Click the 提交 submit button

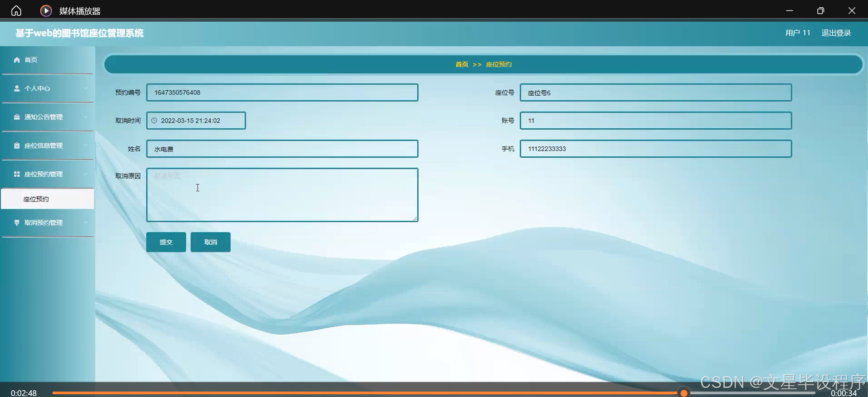click(166, 242)
